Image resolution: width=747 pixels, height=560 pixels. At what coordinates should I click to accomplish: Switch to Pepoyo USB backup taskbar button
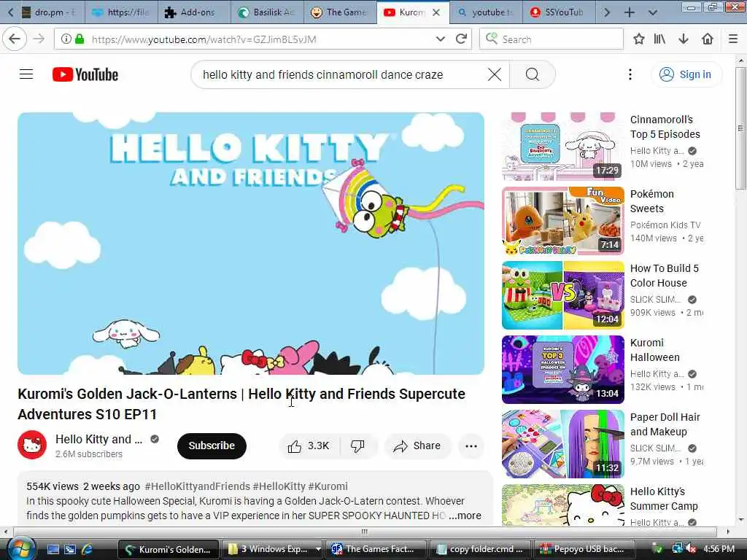[x=584, y=549]
